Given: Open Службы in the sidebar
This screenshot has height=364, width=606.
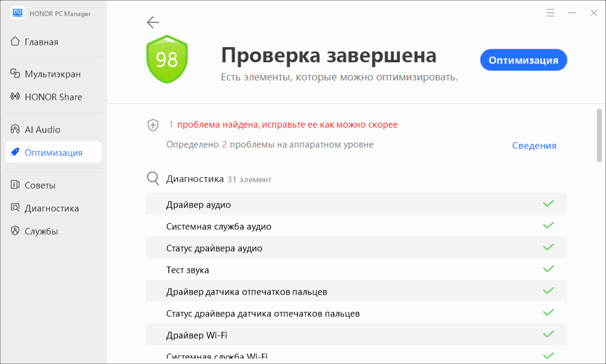Looking at the screenshot, I should click(41, 231).
